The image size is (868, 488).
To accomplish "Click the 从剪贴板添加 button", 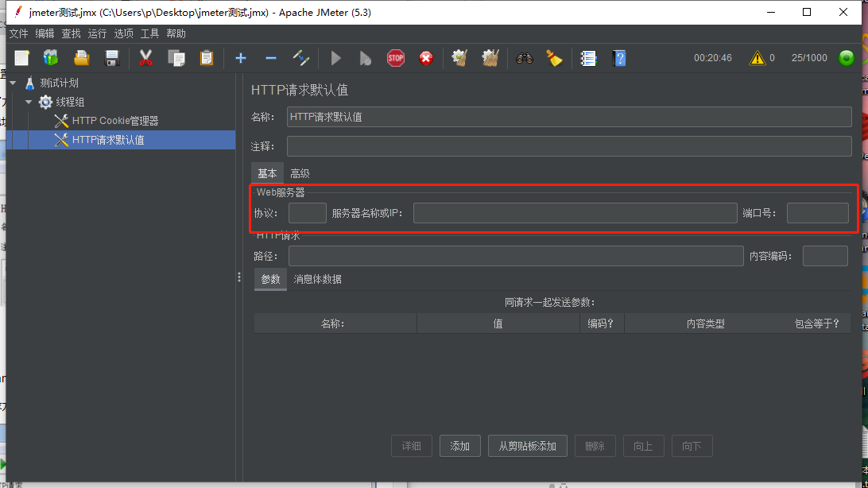I will click(x=528, y=446).
